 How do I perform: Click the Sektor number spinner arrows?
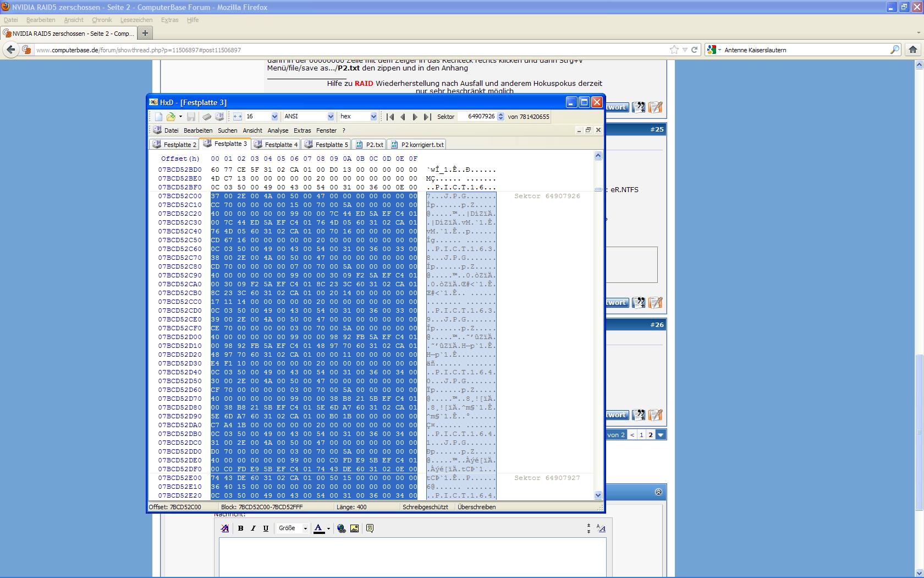coord(501,117)
